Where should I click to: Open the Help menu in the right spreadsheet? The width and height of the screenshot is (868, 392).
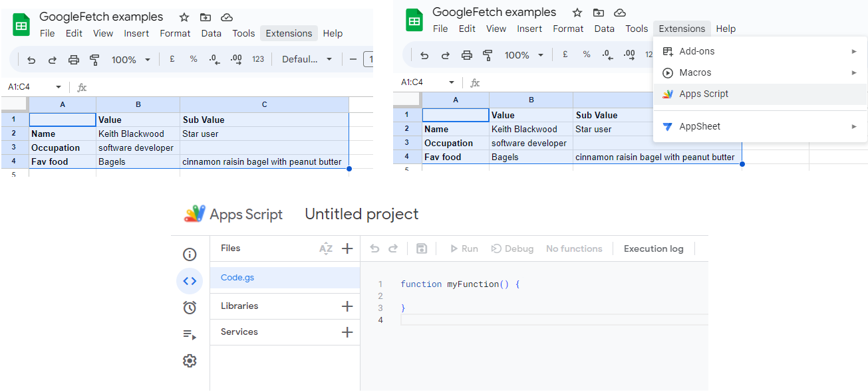pos(726,29)
